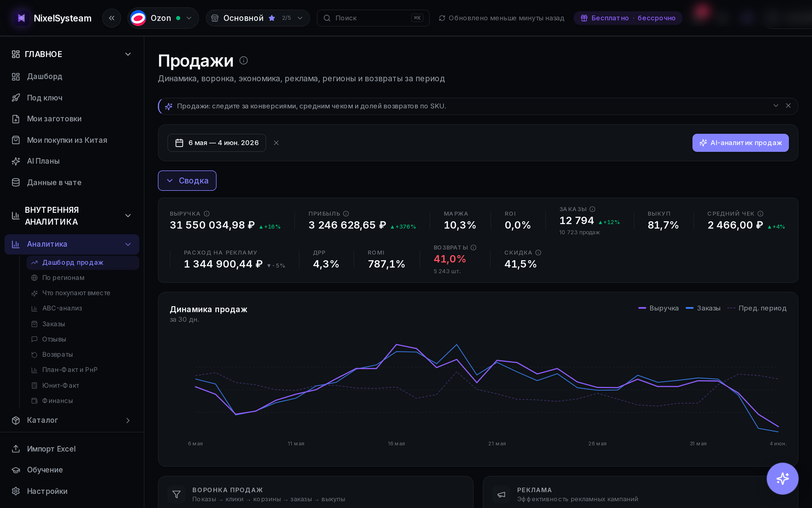Show info for Выручка metric

coord(207,214)
